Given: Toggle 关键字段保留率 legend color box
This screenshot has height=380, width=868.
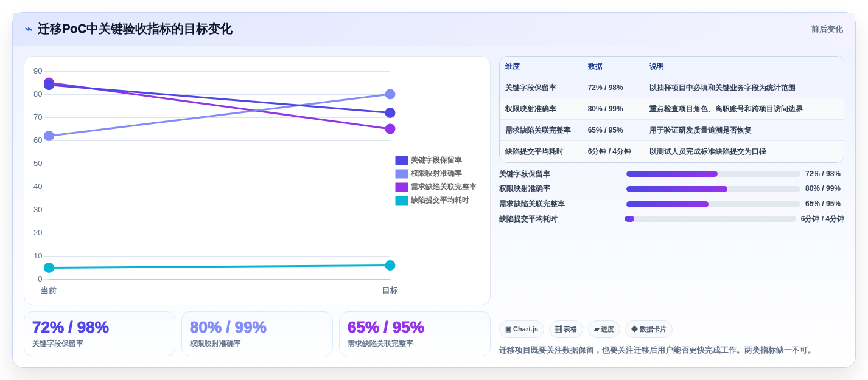Looking at the screenshot, I should tap(402, 161).
